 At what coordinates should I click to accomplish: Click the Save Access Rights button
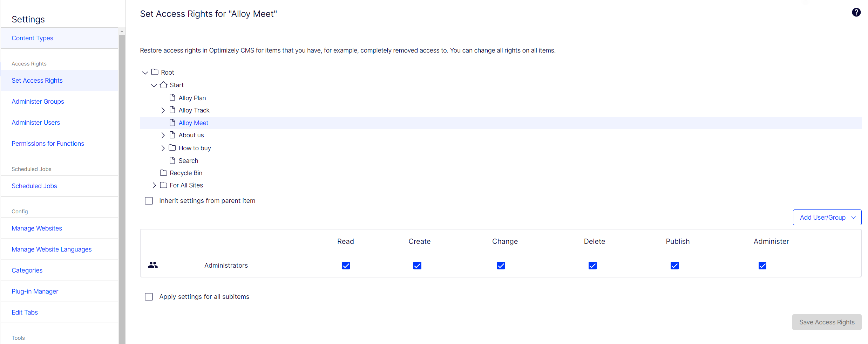click(x=827, y=322)
